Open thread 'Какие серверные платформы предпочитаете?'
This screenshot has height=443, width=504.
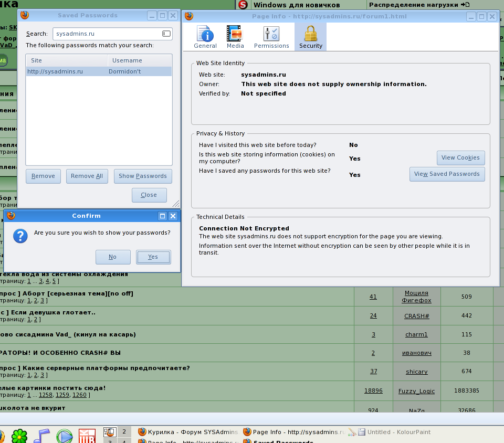(x=106, y=368)
